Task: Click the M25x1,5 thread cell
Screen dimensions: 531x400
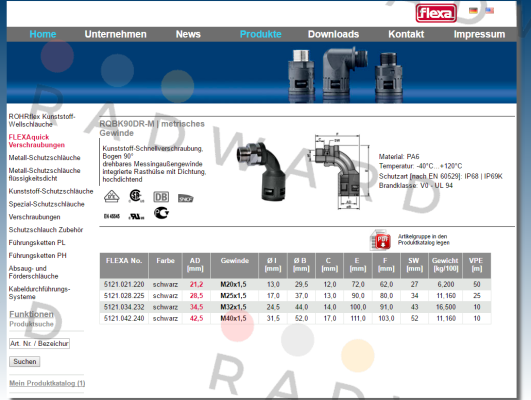Action: pos(233,296)
